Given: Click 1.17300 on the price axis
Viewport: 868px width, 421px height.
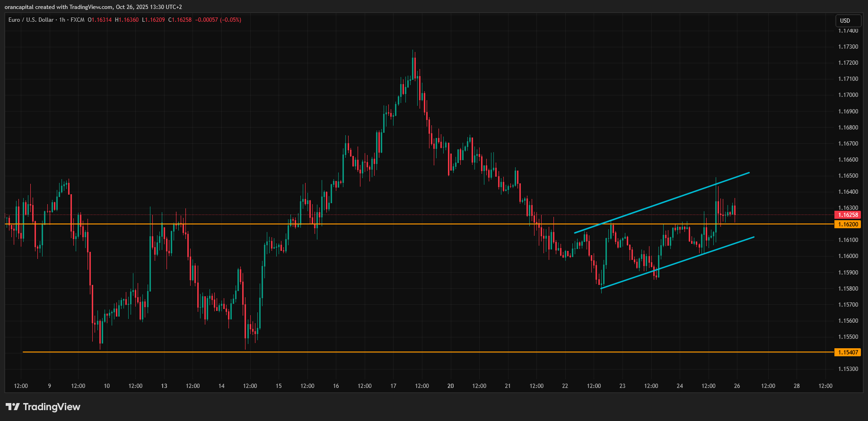Looking at the screenshot, I should [x=848, y=47].
